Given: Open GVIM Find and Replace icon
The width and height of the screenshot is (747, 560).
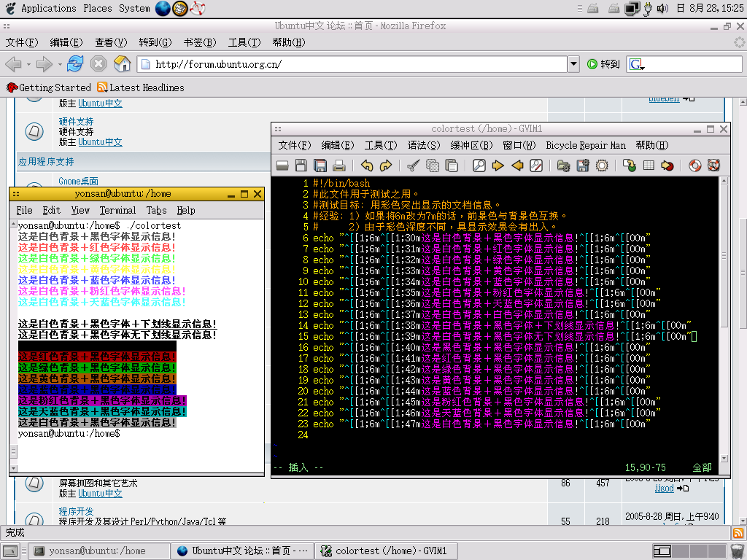Looking at the screenshot, I should [536, 166].
